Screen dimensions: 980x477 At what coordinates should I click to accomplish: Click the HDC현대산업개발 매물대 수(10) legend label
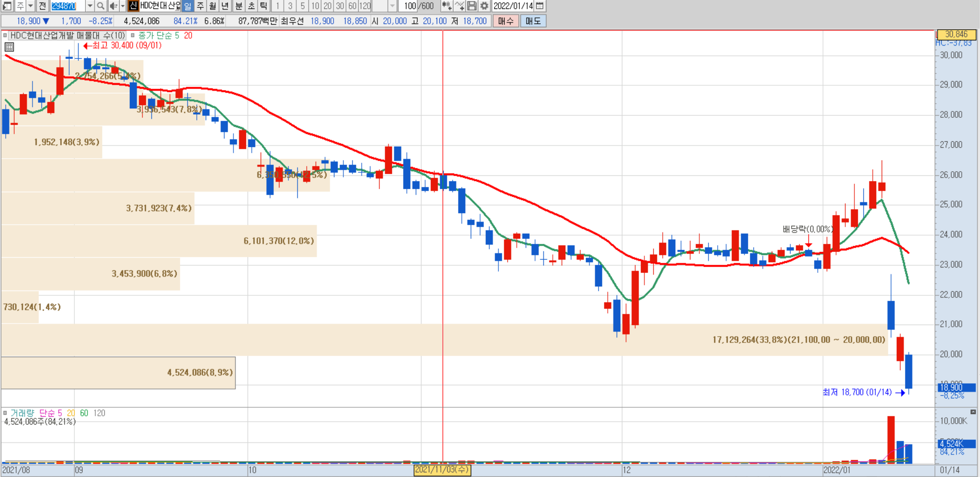(68, 36)
